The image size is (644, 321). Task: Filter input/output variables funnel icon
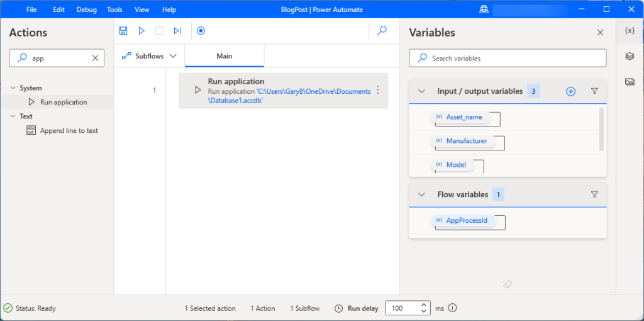[594, 91]
